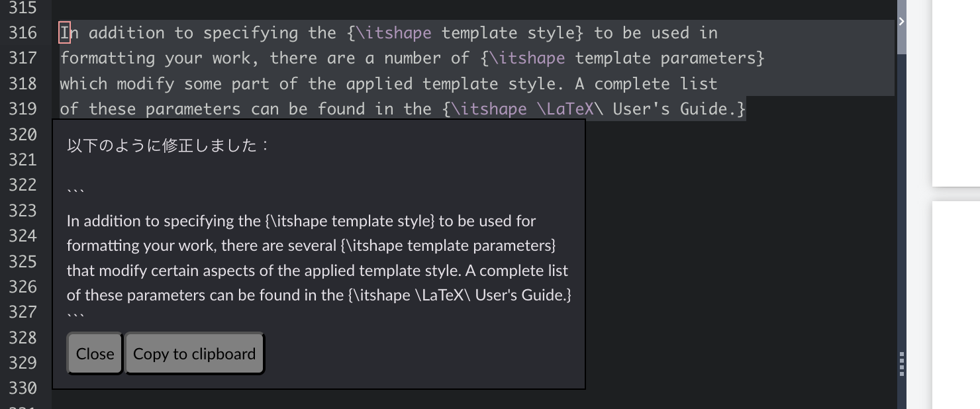The height and width of the screenshot is (409, 980).
Task: Close the correction suggestion popup
Action: tap(95, 353)
